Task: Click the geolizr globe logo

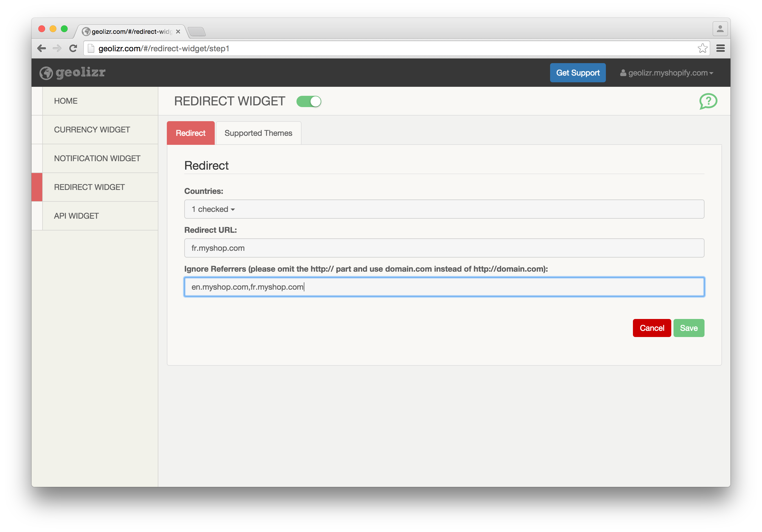Action: [x=46, y=73]
